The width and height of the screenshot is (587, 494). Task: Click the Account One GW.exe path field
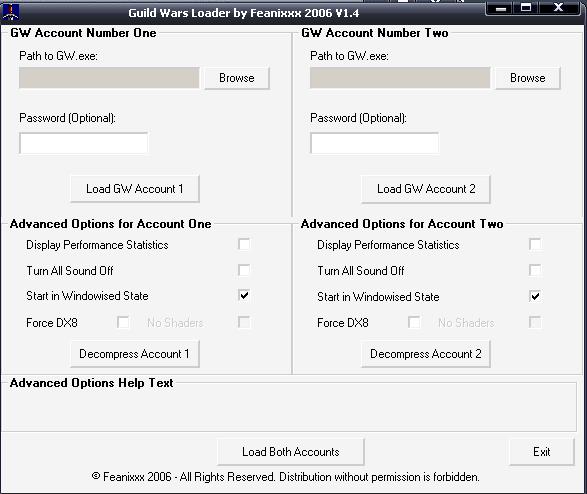[109, 78]
